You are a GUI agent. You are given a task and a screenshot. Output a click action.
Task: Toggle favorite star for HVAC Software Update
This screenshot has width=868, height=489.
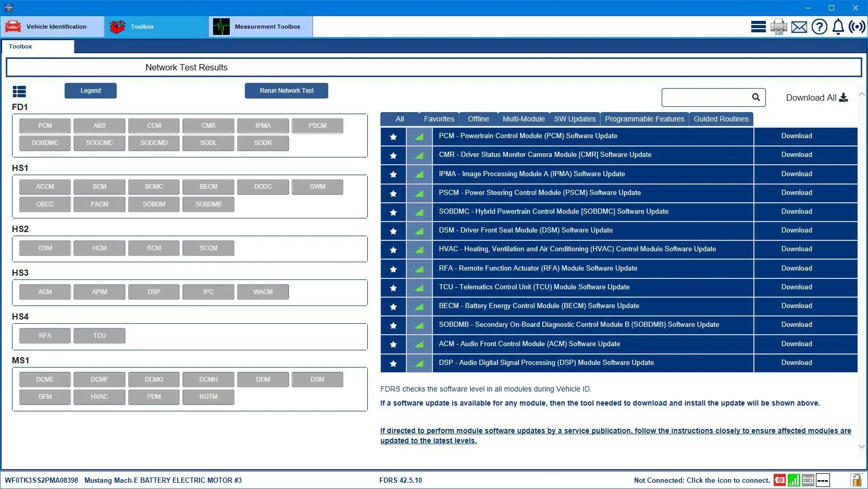click(x=393, y=250)
